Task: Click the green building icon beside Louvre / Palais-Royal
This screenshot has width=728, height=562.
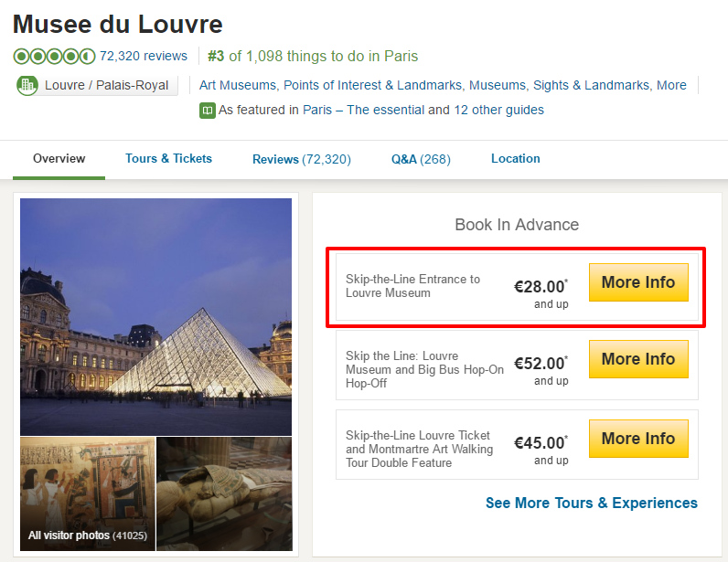Action: tap(28, 86)
